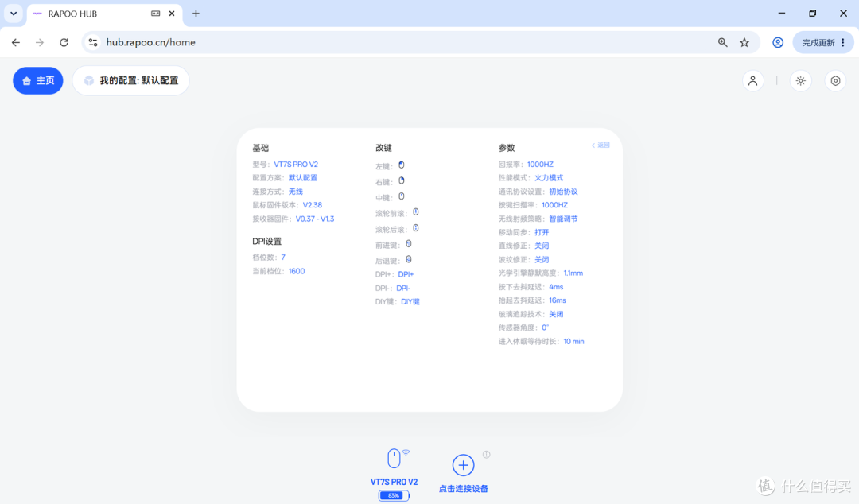Click the DPI- key assignment value
This screenshot has width=859, height=504.
tap(403, 288)
